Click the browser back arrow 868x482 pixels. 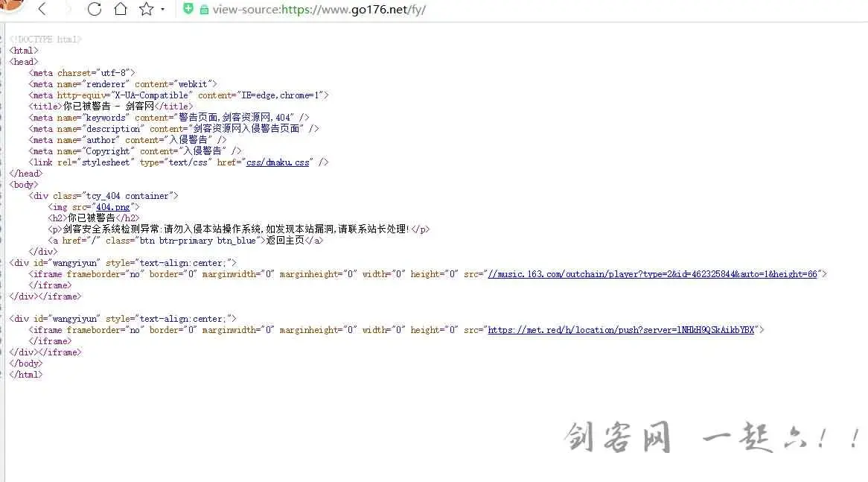[x=42, y=9]
